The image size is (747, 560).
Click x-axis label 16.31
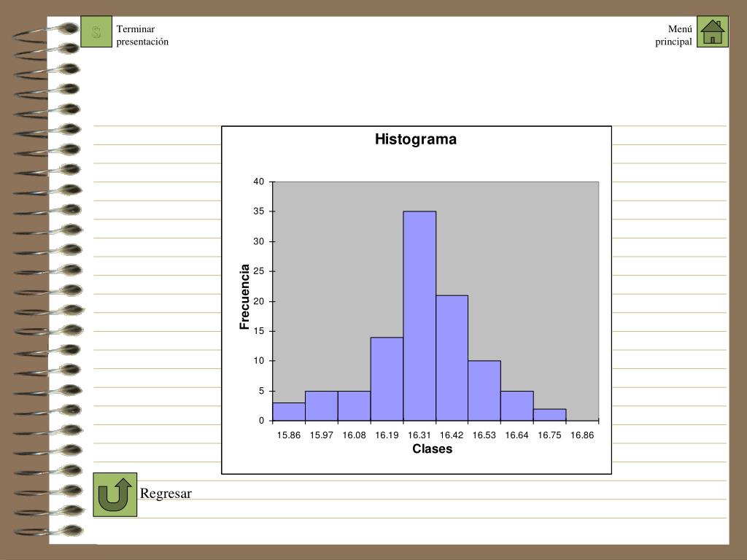tap(419, 435)
